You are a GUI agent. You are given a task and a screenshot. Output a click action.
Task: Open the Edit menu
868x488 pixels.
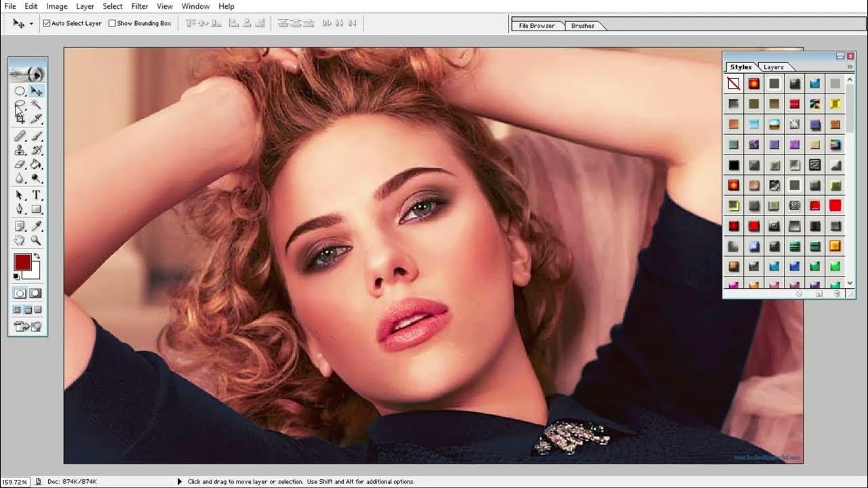(x=31, y=6)
